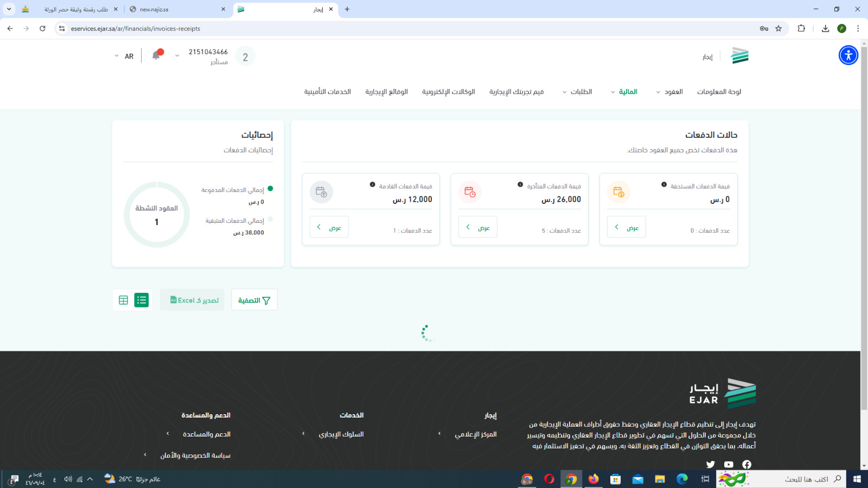Open the Twitter icon in footer
The height and width of the screenshot is (488, 868).
(x=710, y=464)
